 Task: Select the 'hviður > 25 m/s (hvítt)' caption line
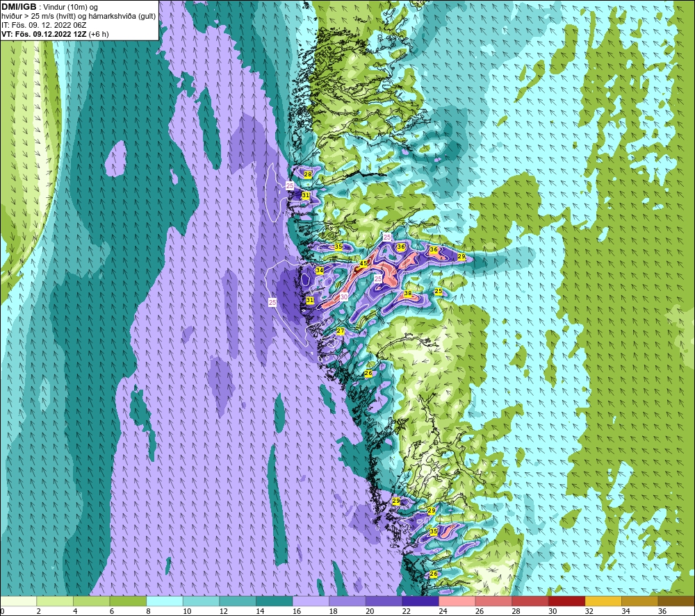pos(79,16)
